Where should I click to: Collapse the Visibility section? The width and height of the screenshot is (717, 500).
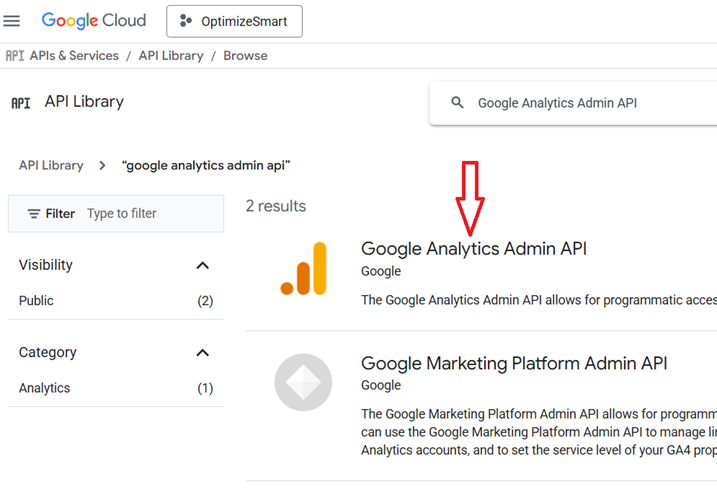tap(202, 265)
